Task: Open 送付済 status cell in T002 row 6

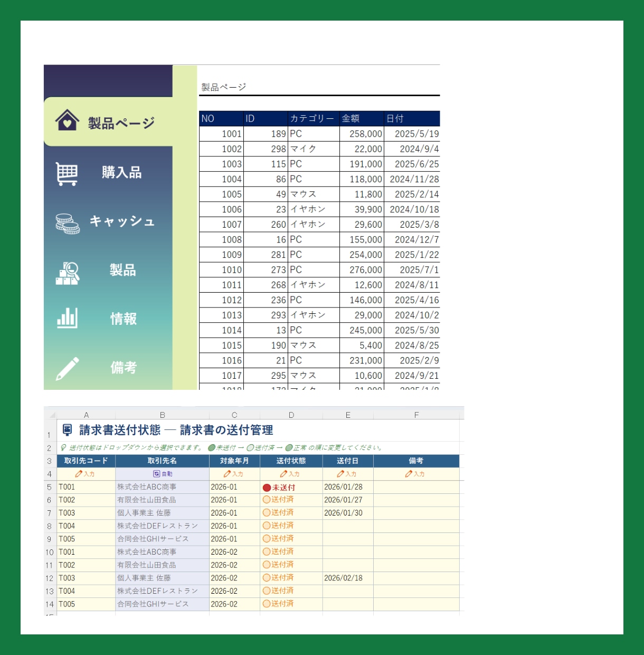Action: [291, 500]
